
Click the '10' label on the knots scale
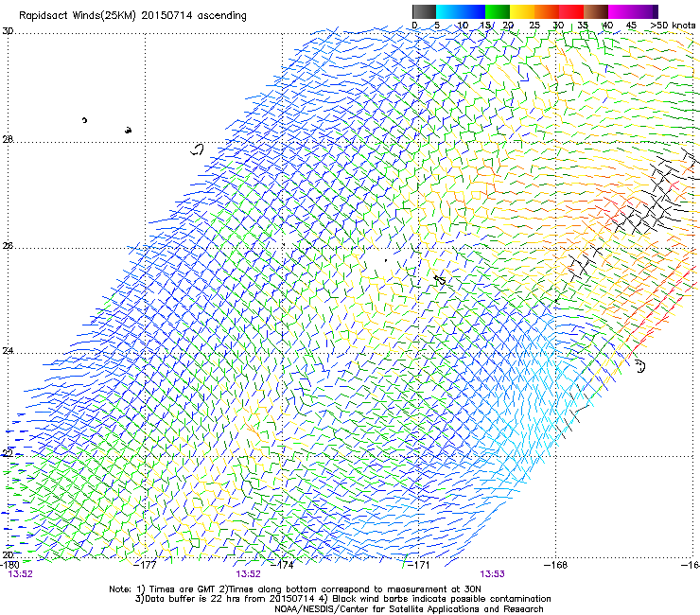[463, 26]
